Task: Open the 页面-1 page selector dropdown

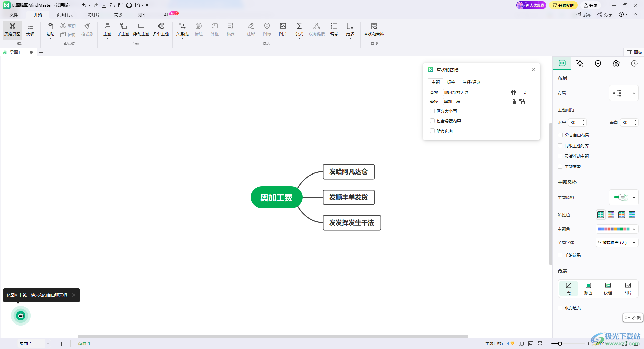Action: pos(48,343)
